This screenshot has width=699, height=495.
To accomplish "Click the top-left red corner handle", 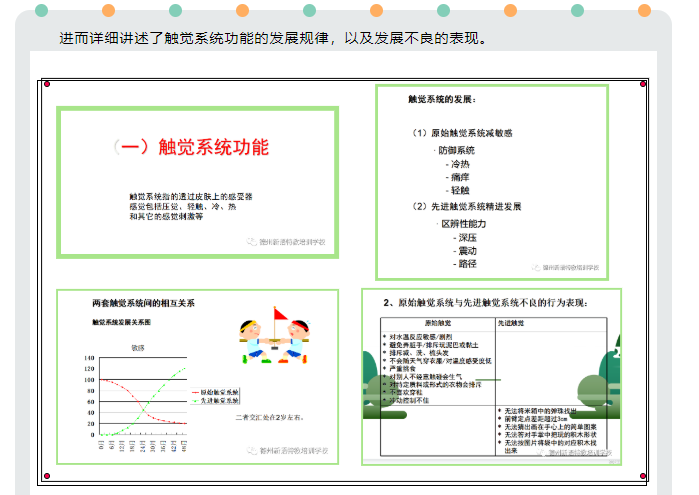I will coord(45,84).
